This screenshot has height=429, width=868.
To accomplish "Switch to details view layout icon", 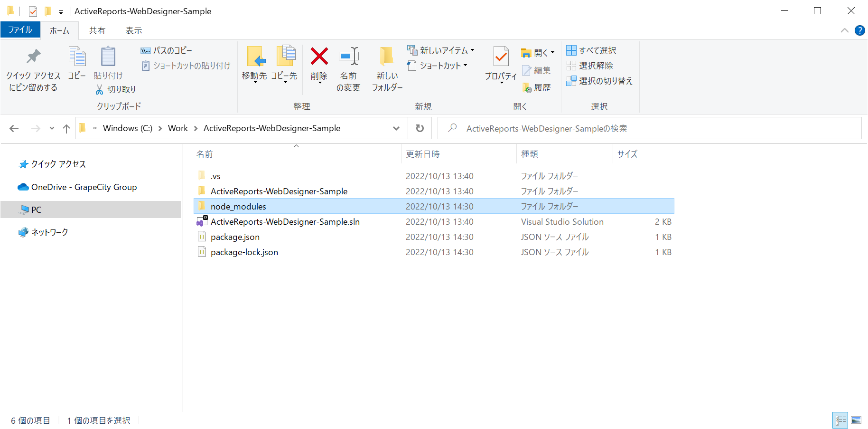I will tap(840, 420).
